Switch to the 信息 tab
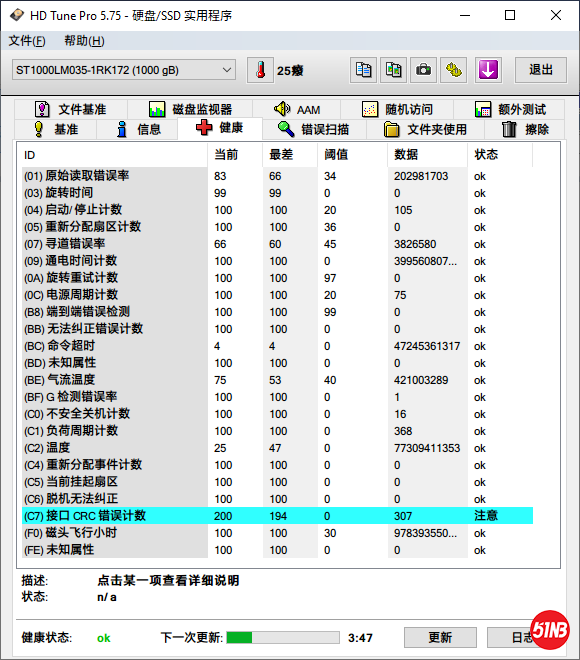This screenshot has height=660, width=580. tap(138, 129)
